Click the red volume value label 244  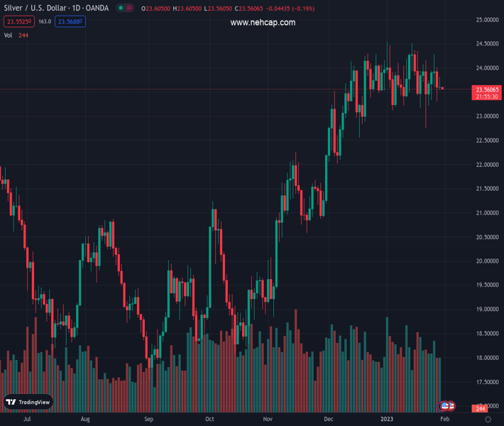pyautogui.click(x=481, y=409)
